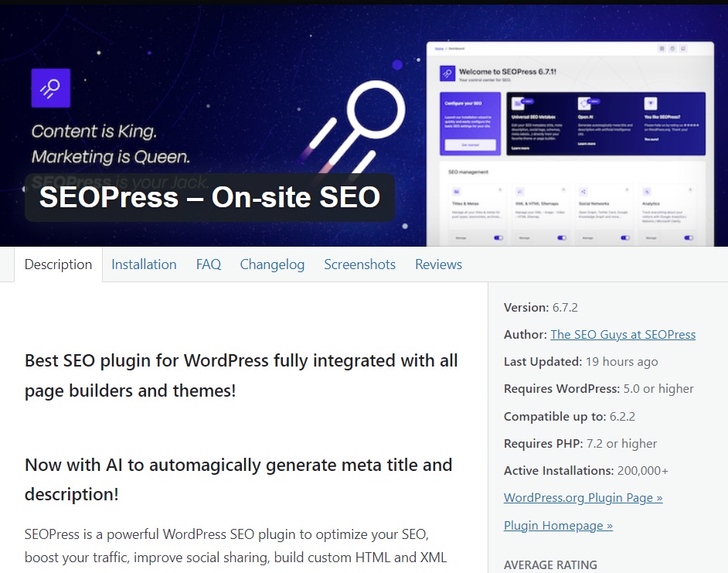Switch to the Description tab
The image size is (728, 573).
click(x=58, y=264)
